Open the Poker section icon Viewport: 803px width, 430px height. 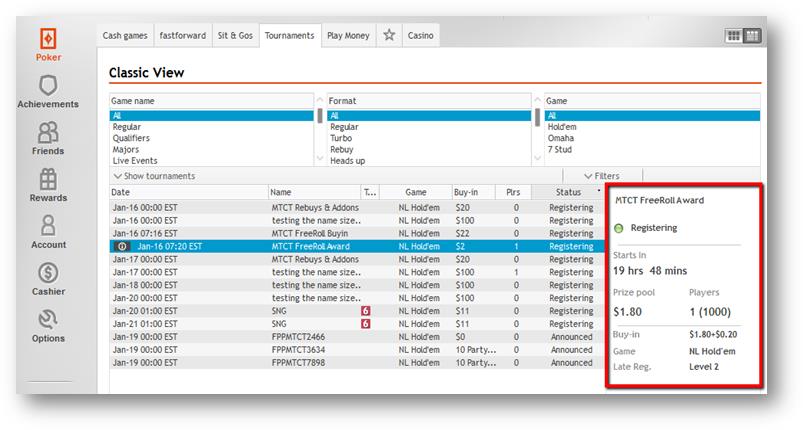click(48, 39)
